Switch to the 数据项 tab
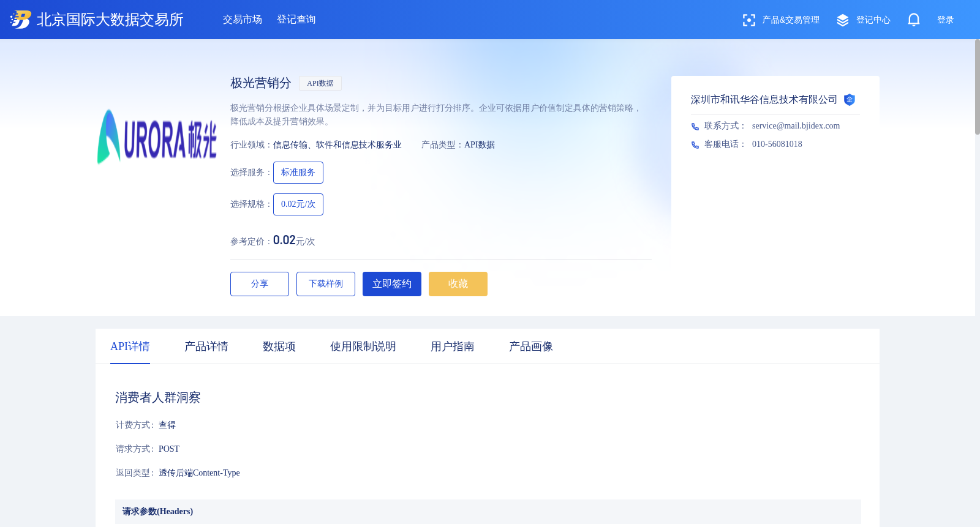Viewport: 980px width, 527px height. point(279,346)
